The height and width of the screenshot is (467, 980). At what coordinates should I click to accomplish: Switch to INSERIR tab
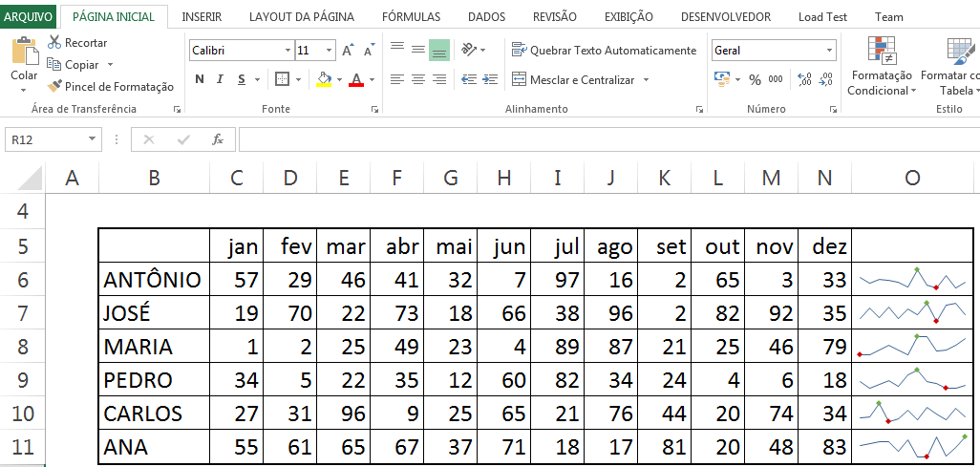coord(202,17)
